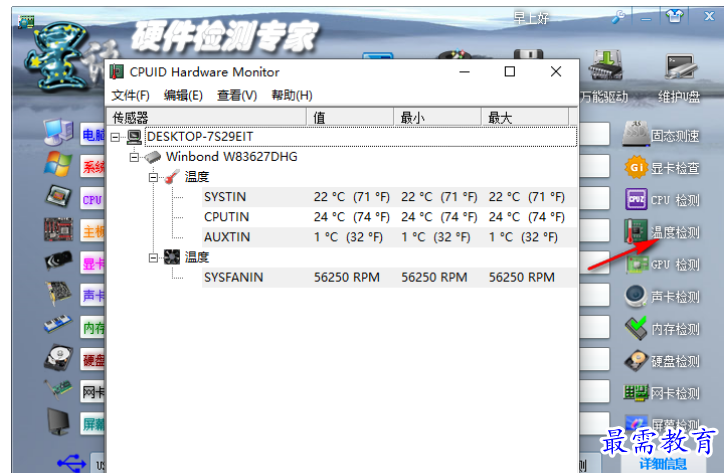Click the Windows system sidebar icon
Image resolution: width=724 pixels, height=473 pixels.
58,164
